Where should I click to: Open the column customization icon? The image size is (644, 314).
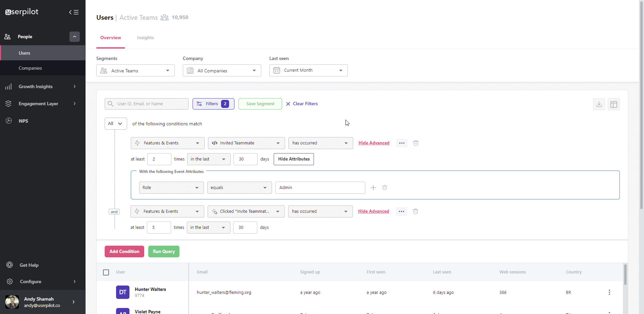pos(614,104)
